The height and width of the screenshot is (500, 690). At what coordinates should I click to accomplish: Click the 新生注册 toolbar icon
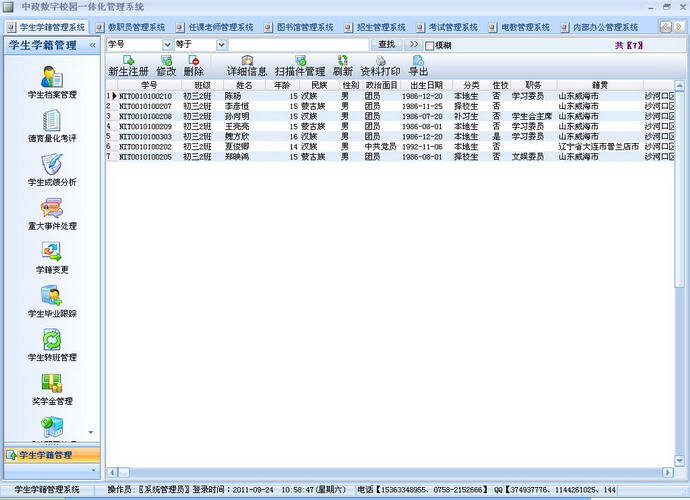pos(128,66)
